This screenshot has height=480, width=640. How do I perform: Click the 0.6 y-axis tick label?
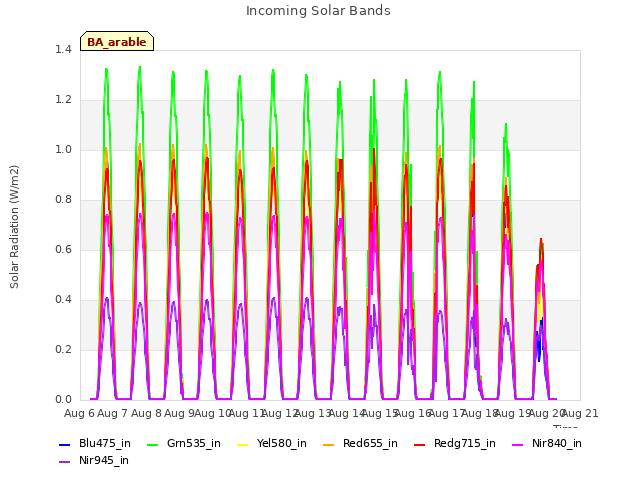click(x=63, y=249)
